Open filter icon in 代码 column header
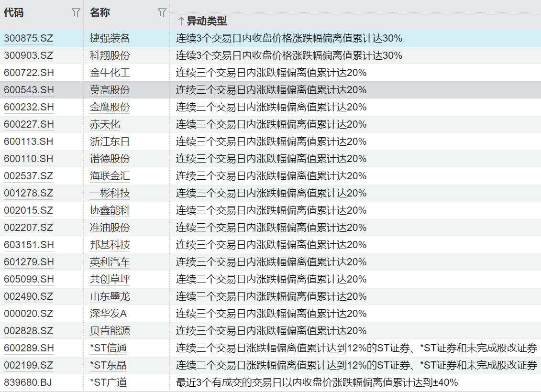The image size is (541, 392). click(x=76, y=13)
